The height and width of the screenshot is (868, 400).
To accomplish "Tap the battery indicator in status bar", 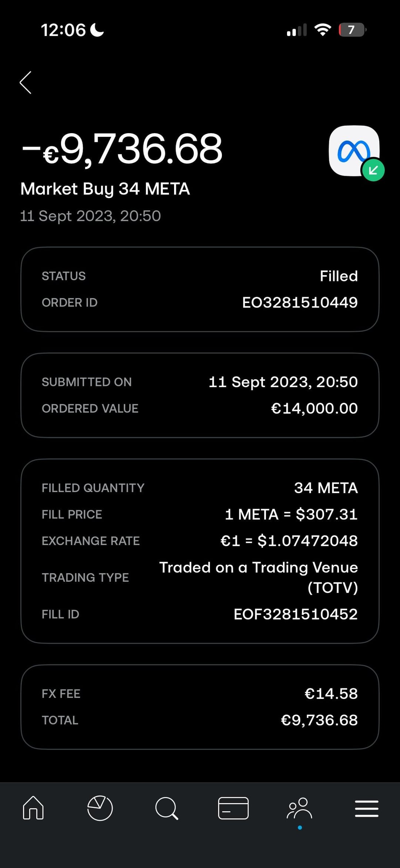I will point(352,30).
